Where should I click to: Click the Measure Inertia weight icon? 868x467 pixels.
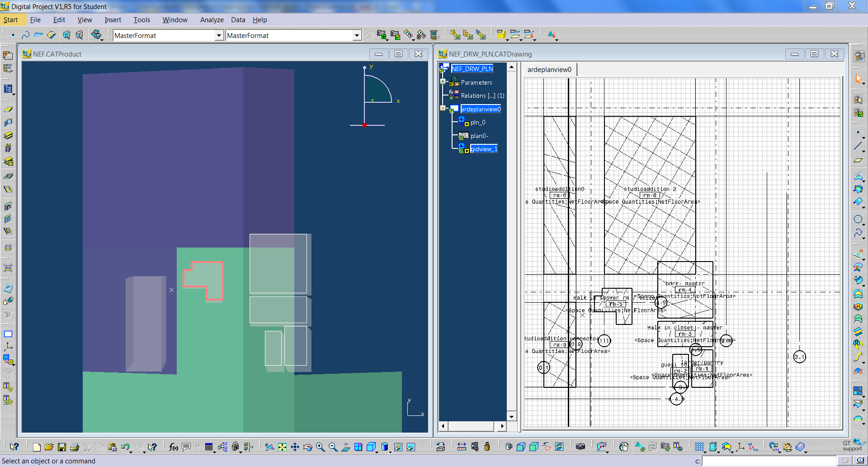487,447
